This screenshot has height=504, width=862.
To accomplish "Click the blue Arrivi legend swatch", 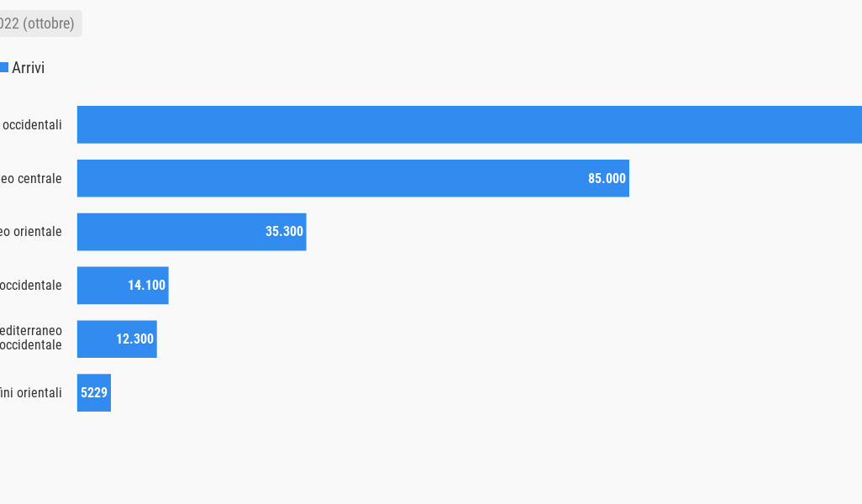I will tap(4, 67).
